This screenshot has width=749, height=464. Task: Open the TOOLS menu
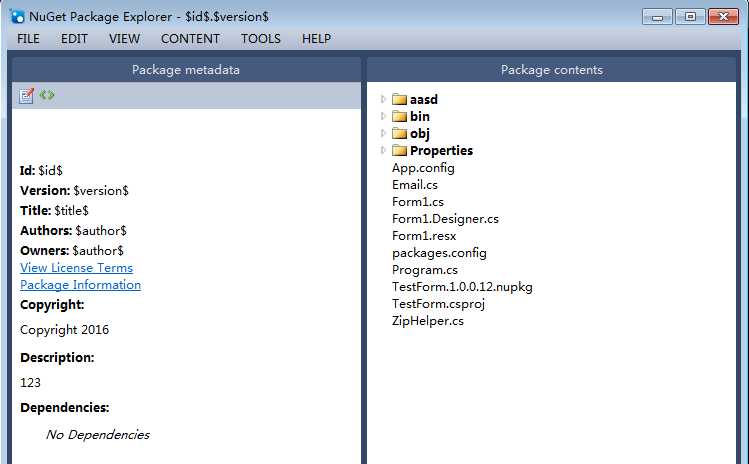260,39
